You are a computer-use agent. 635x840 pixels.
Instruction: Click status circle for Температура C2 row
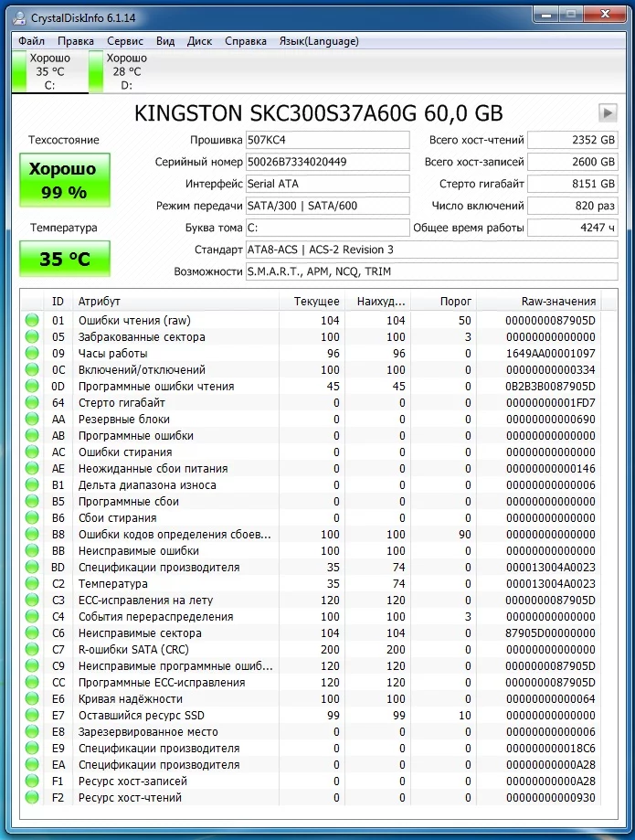click(x=32, y=583)
